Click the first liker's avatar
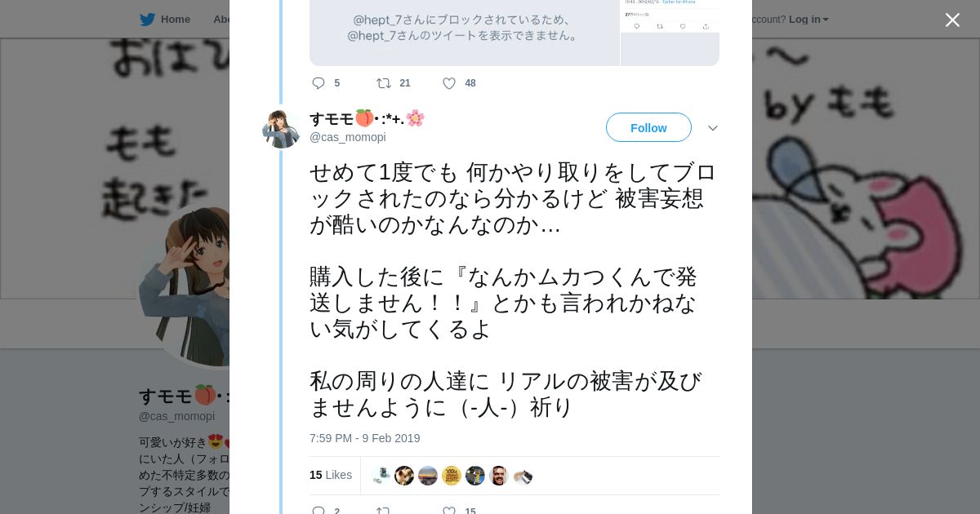The width and height of the screenshot is (980, 514). point(381,476)
